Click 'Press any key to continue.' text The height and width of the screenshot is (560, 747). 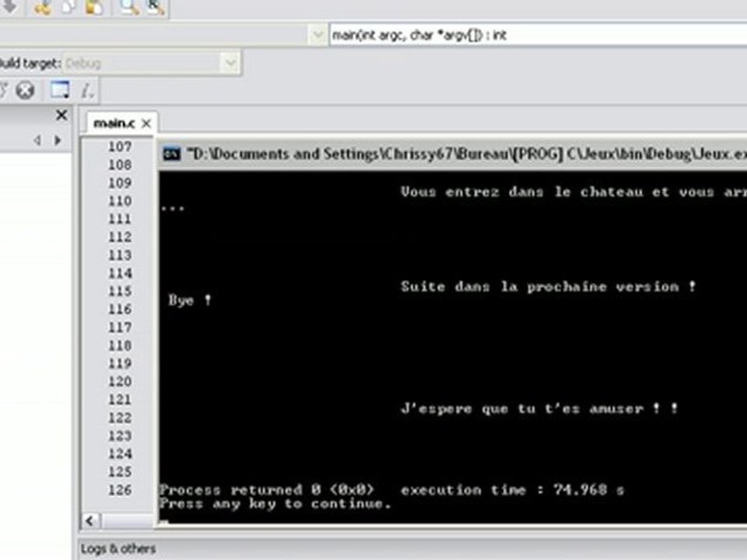(x=275, y=504)
